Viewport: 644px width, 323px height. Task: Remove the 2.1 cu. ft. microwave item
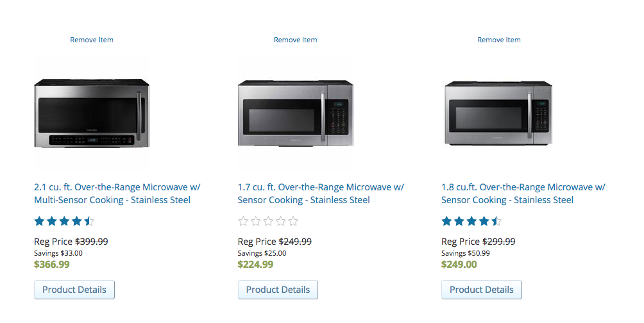[92, 40]
